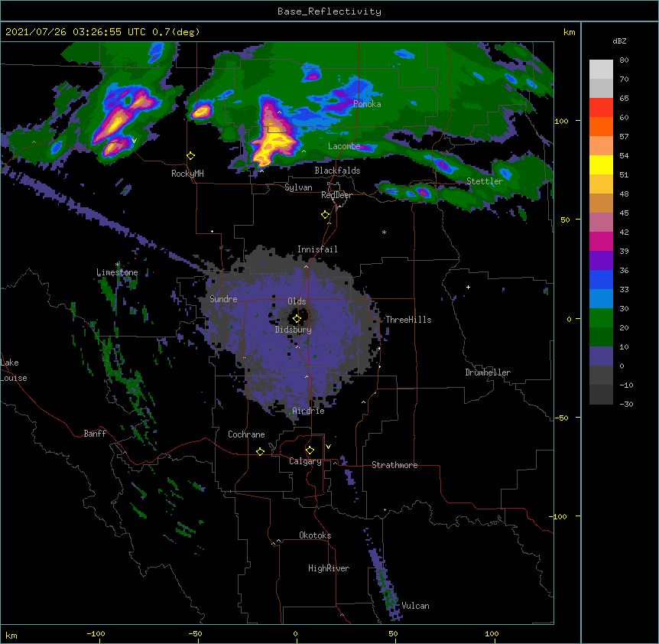Click the Sundre town label

tap(223, 299)
